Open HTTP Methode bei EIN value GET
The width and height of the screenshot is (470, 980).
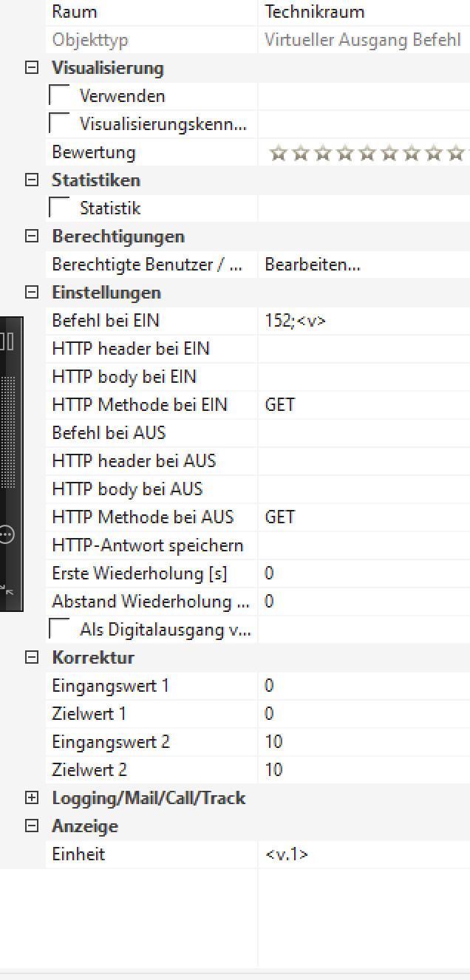(x=362, y=405)
